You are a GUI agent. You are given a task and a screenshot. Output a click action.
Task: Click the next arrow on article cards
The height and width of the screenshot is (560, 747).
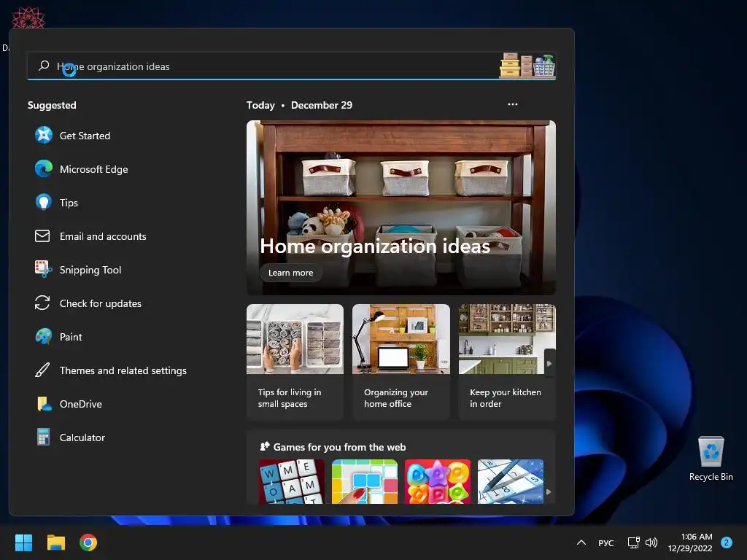tap(549, 363)
